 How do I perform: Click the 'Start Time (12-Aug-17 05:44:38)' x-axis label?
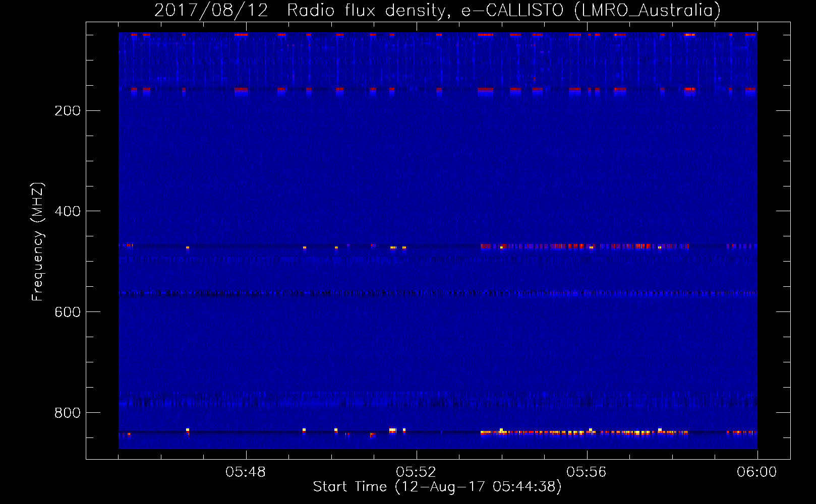tap(437, 487)
